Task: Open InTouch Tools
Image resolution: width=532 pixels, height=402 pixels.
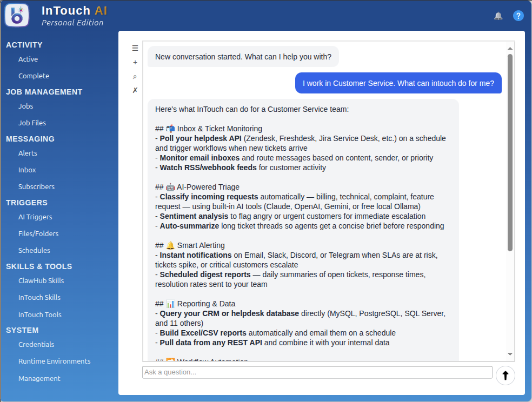Action: (40, 314)
